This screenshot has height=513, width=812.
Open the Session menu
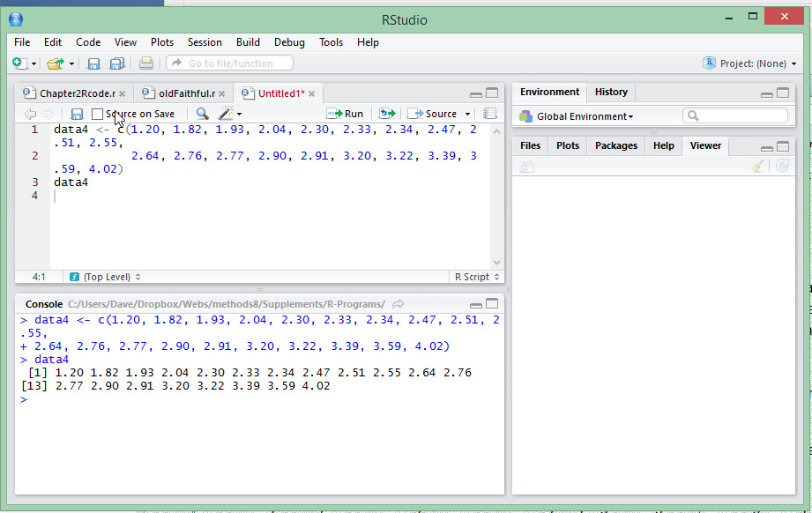pos(205,42)
